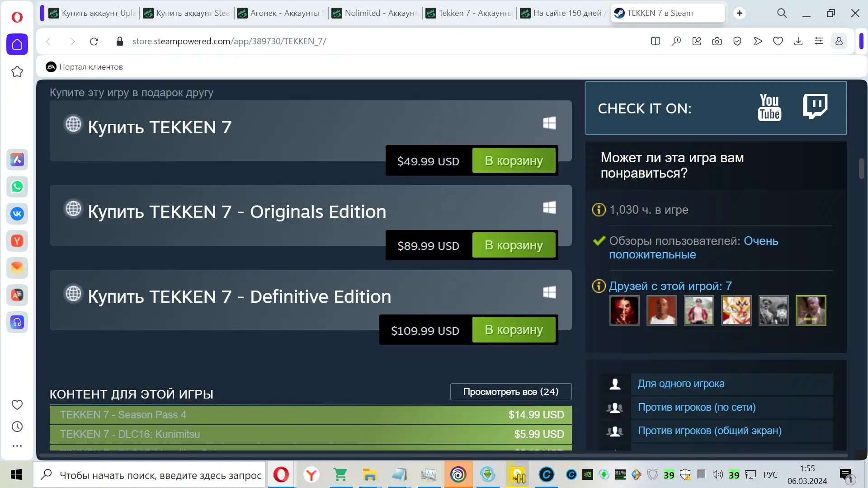Screen dimensions: 868x488
Task: Switch to 'Агонек - Аккаунты' tab
Action: 281,13
